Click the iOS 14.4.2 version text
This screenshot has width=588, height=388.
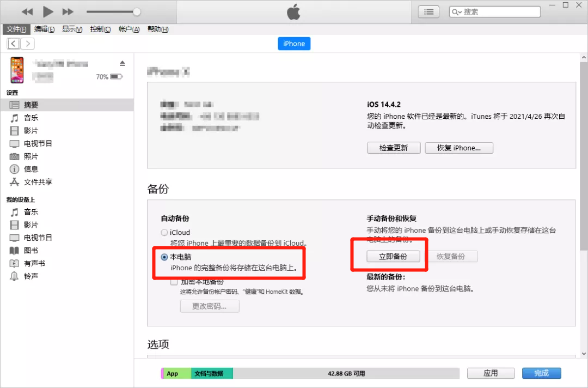[x=384, y=104]
